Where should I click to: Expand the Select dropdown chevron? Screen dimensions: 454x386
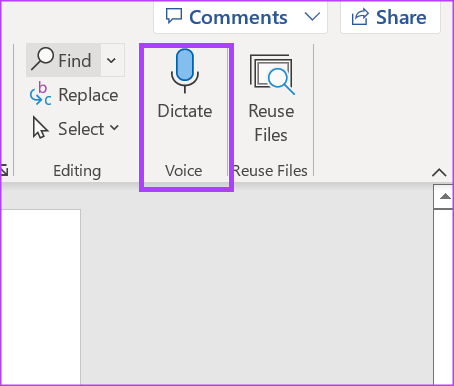(114, 127)
